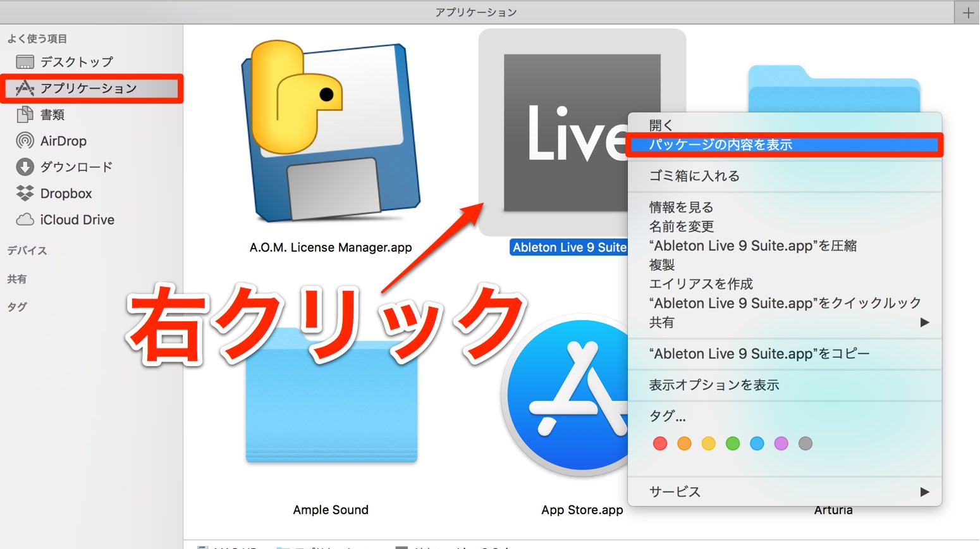The image size is (980, 549).
Task: Choose "Ableton Live 9 Suite.app"をコピー
Action: (784, 354)
